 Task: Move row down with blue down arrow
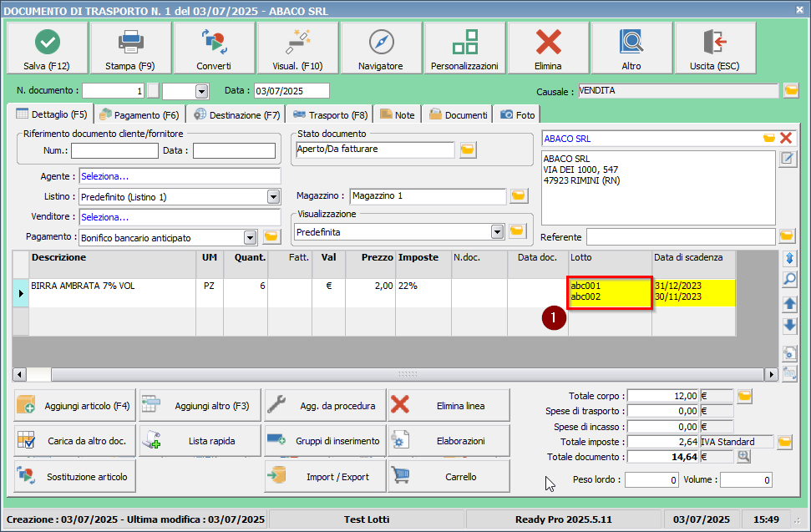coord(790,326)
